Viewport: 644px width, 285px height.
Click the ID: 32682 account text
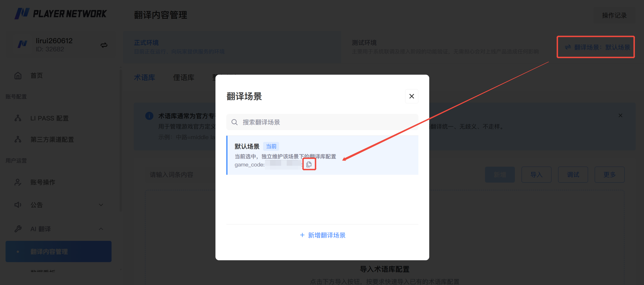tap(50, 49)
